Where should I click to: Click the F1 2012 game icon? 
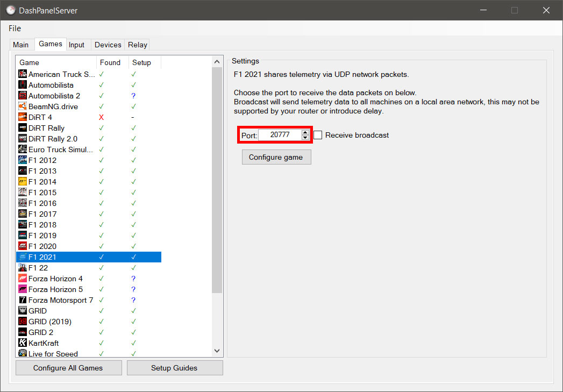point(23,160)
